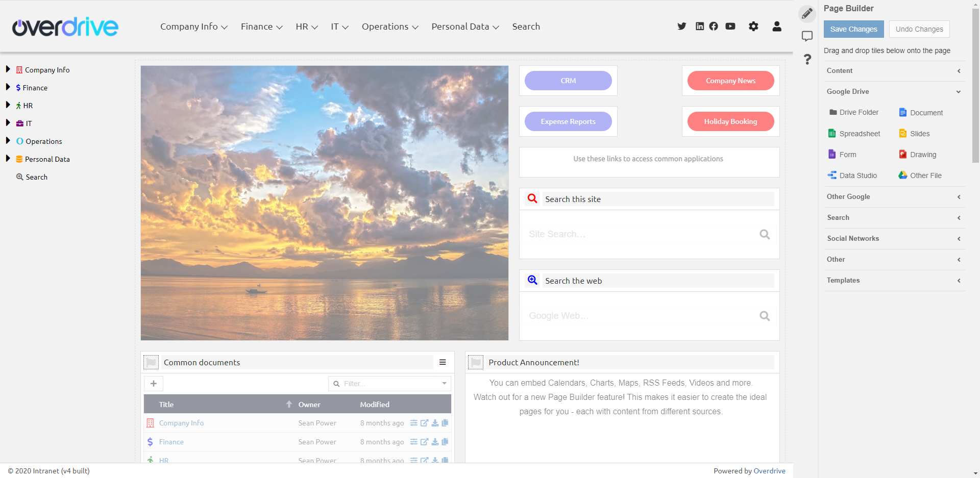Open the settings gear icon
Image resolution: width=980 pixels, height=478 pixels.
[x=753, y=26]
